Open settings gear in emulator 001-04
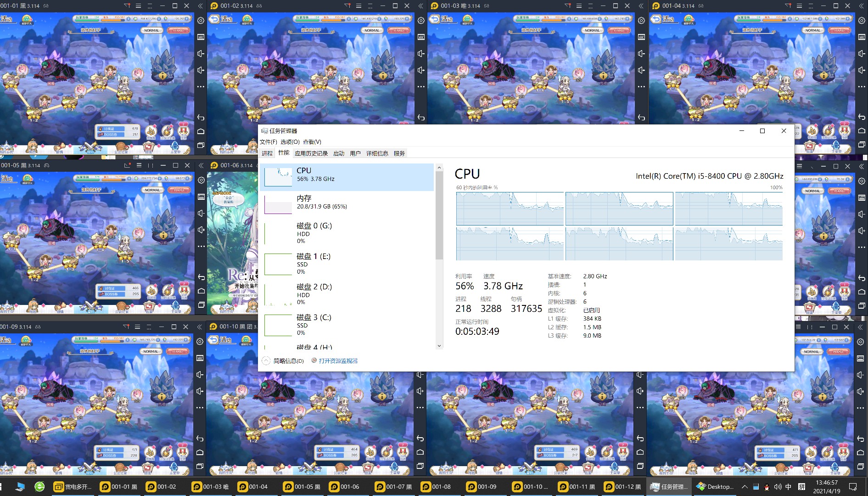868x496 pixels. coord(862,21)
